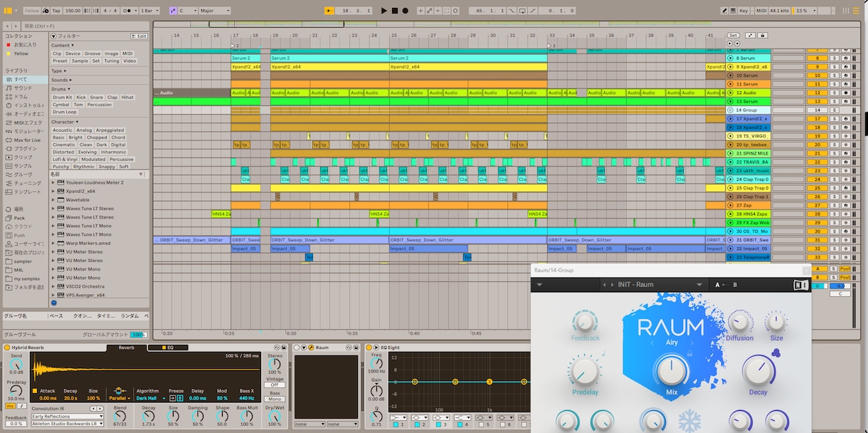
Task: Open the root note C dropdown
Action: 188,11
